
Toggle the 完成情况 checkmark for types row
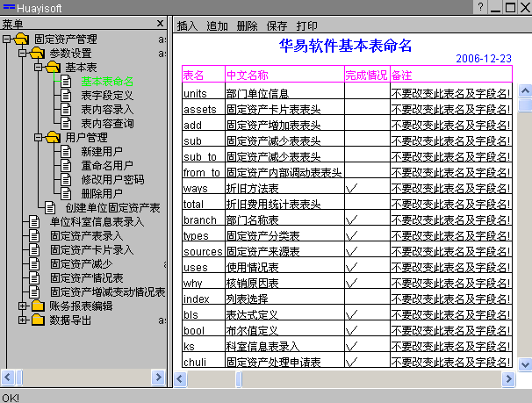[351, 235]
